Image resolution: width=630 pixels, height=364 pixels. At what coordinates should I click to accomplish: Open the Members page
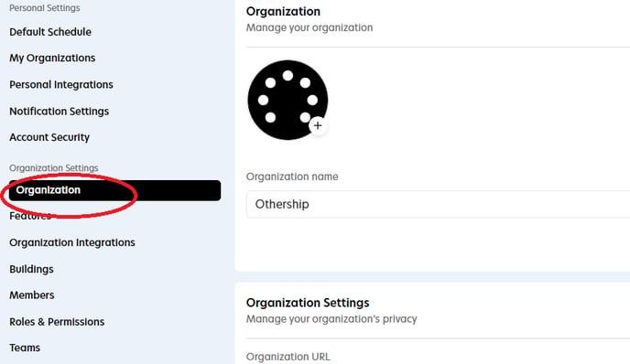pyautogui.click(x=32, y=295)
